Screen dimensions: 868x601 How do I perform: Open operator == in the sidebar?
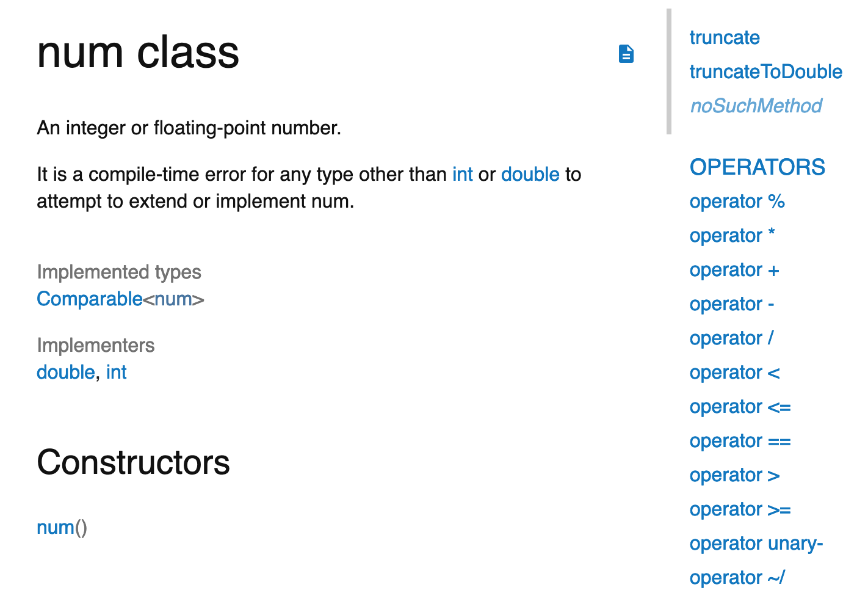coord(740,441)
